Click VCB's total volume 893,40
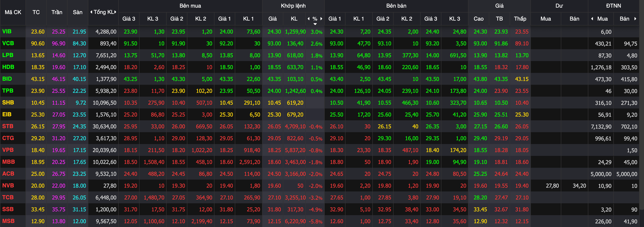 (x=108, y=44)
